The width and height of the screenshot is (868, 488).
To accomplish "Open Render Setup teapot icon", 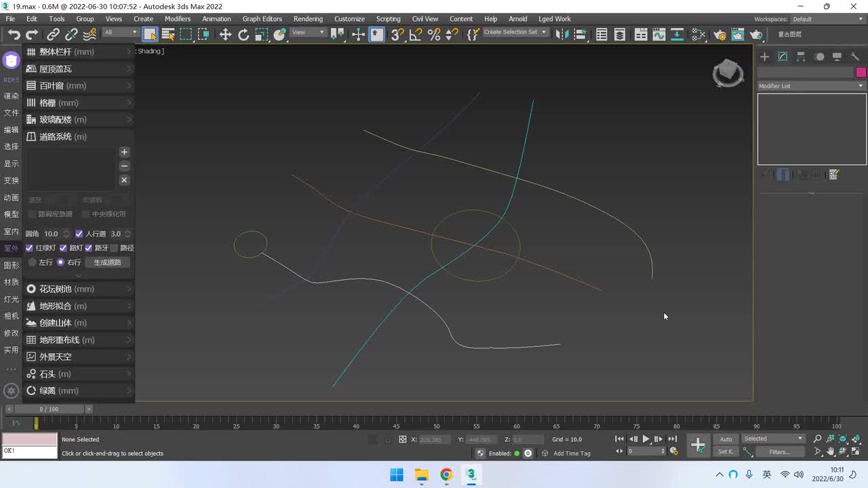I will click(719, 35).
